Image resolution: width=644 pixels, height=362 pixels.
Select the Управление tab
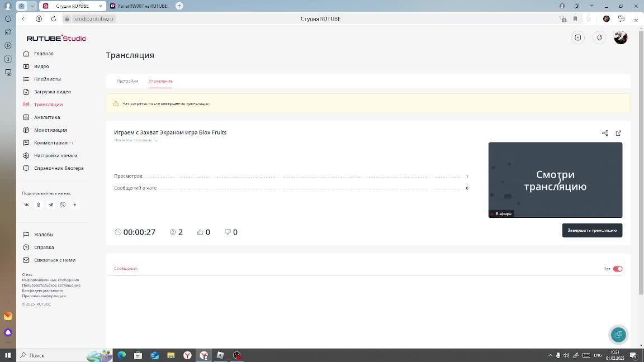160,81
